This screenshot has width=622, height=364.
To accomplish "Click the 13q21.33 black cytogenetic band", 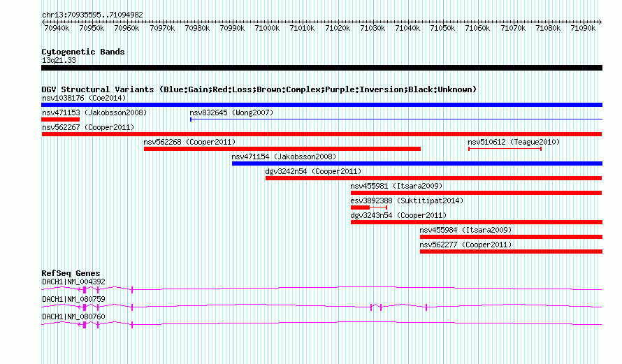I will click(x=321, y=68).
